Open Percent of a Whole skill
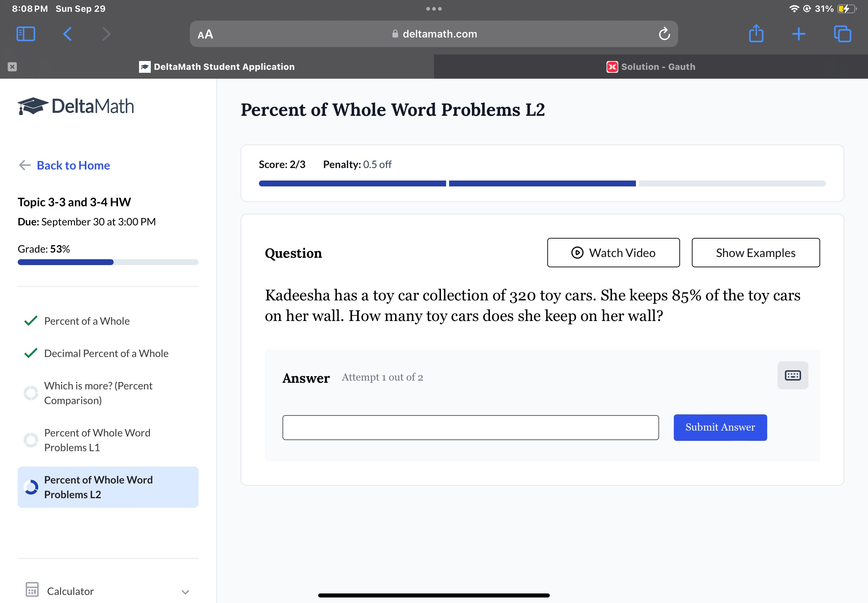The width and height of the screenshot is (868, 603). 87,321
